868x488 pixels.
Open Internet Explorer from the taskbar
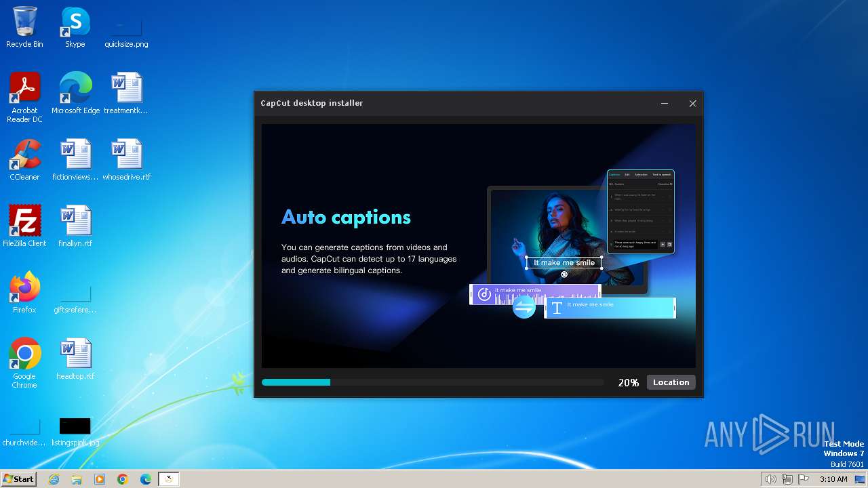pos(54,479)
